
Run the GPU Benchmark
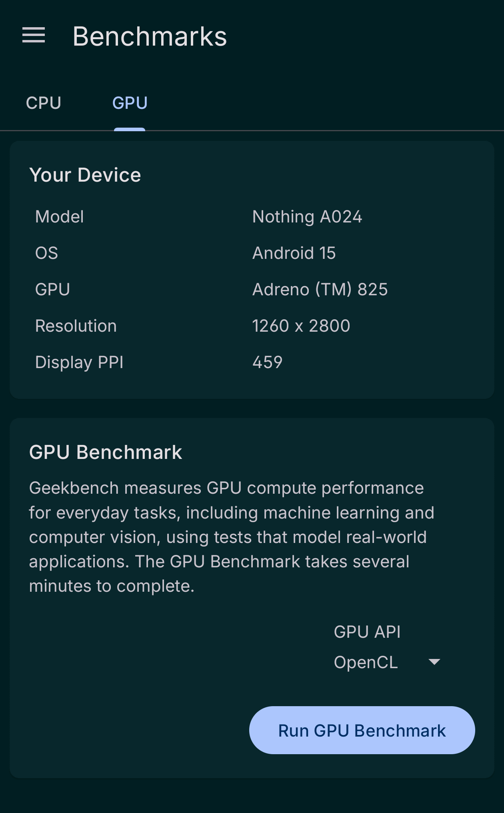362,730
